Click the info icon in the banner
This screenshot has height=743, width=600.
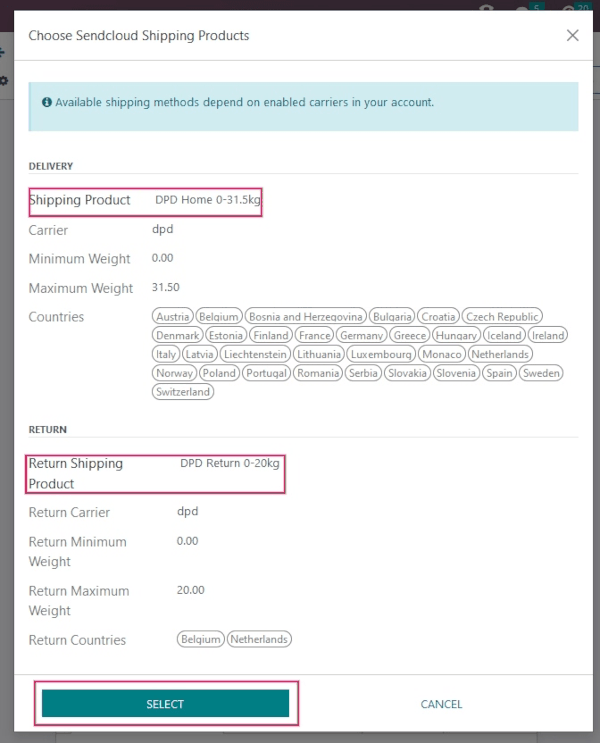coord(47,102)
